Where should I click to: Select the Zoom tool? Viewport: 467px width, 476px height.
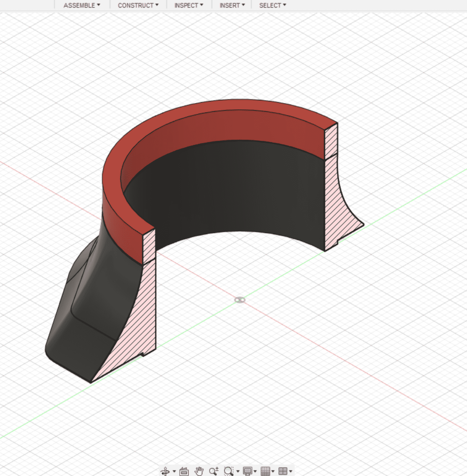pos(214,471)
